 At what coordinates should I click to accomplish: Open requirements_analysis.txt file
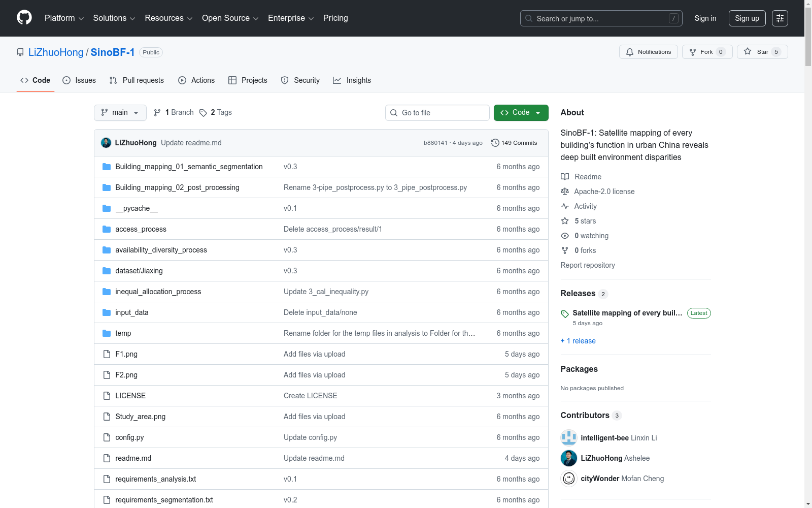coord(156,479)
